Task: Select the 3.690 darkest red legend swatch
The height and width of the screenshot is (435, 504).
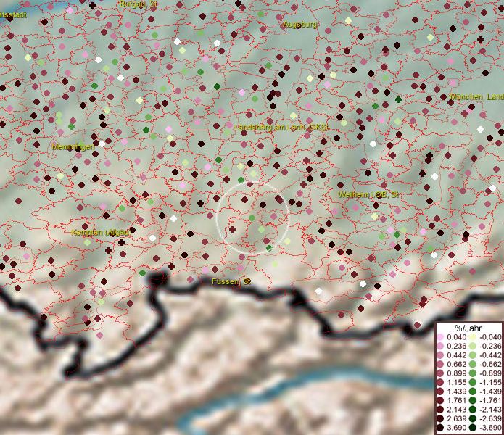Action: 441,428
